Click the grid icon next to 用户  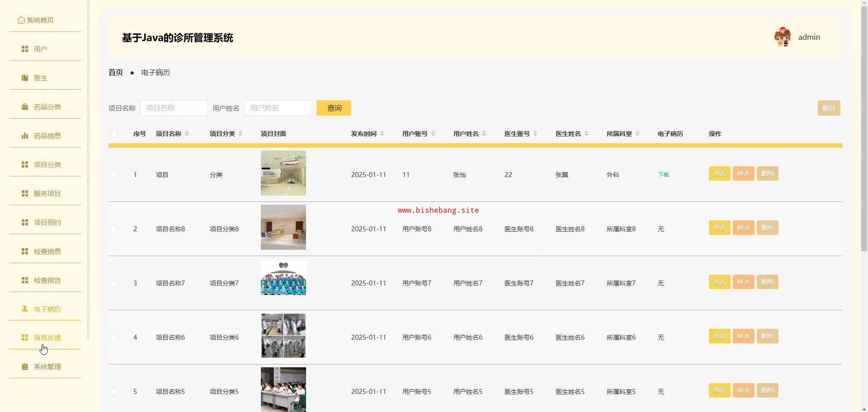[x=25, y=49]
